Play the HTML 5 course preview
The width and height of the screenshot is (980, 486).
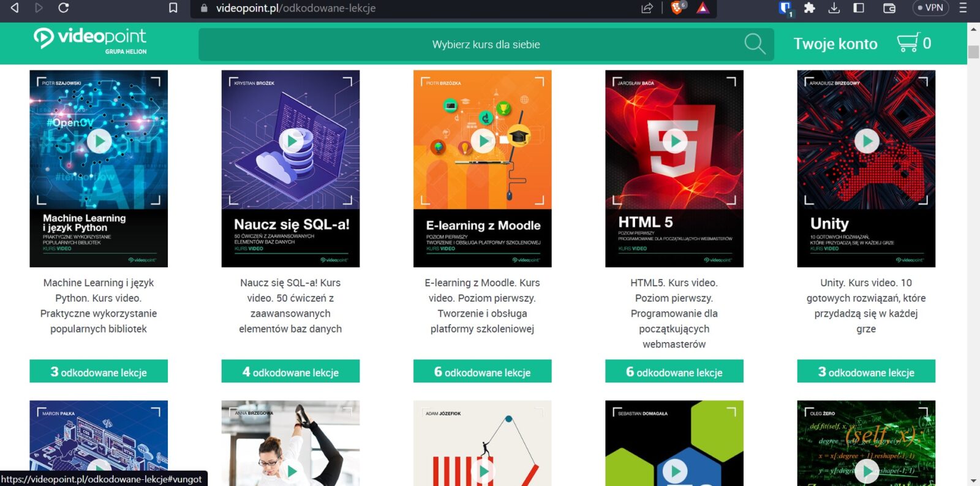coord(674,141)
